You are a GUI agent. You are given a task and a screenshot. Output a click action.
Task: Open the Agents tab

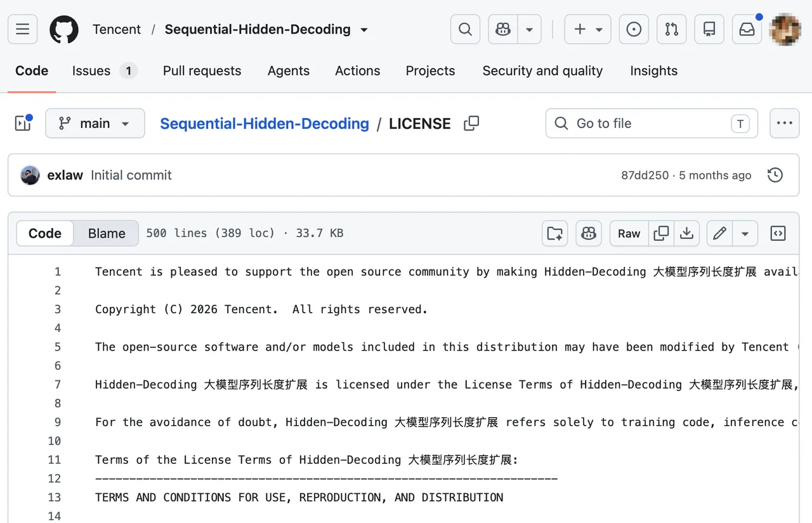[x=289, y=71]
